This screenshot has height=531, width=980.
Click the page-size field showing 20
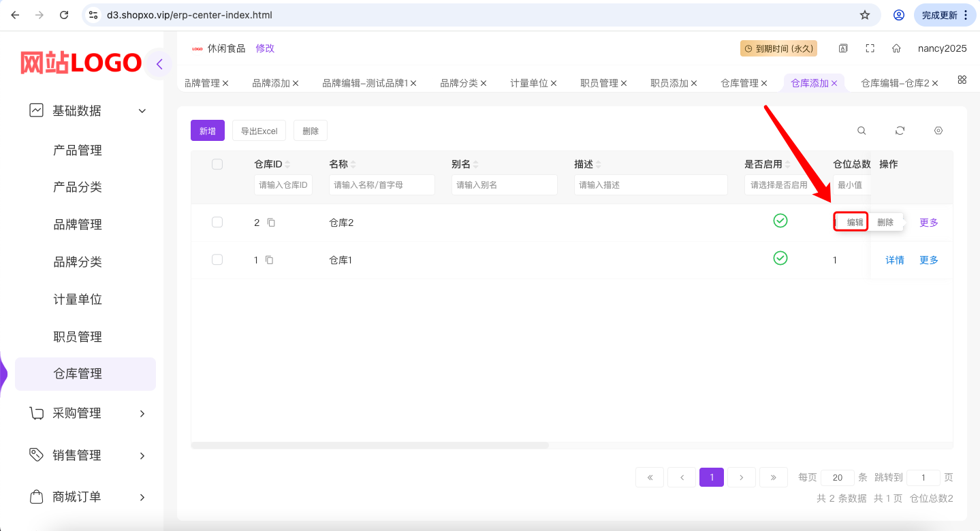[838, 478]
